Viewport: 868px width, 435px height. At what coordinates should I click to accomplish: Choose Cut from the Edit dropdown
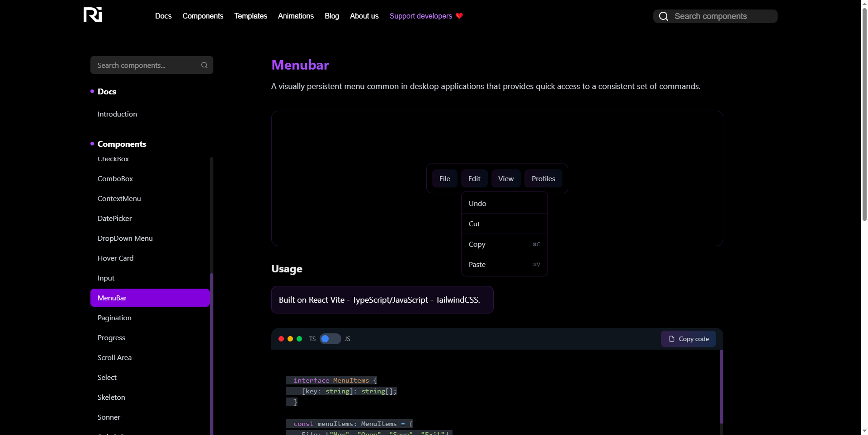pos(505,224)
